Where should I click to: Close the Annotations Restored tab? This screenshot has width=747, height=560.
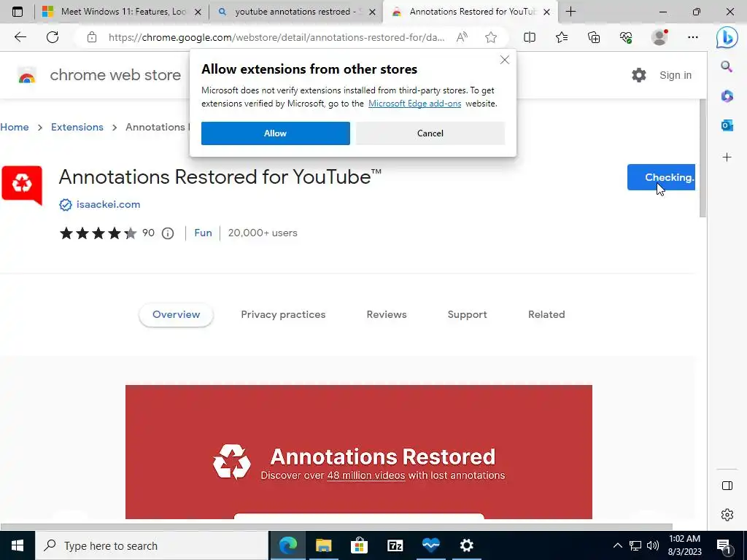[x=547, y=12]
